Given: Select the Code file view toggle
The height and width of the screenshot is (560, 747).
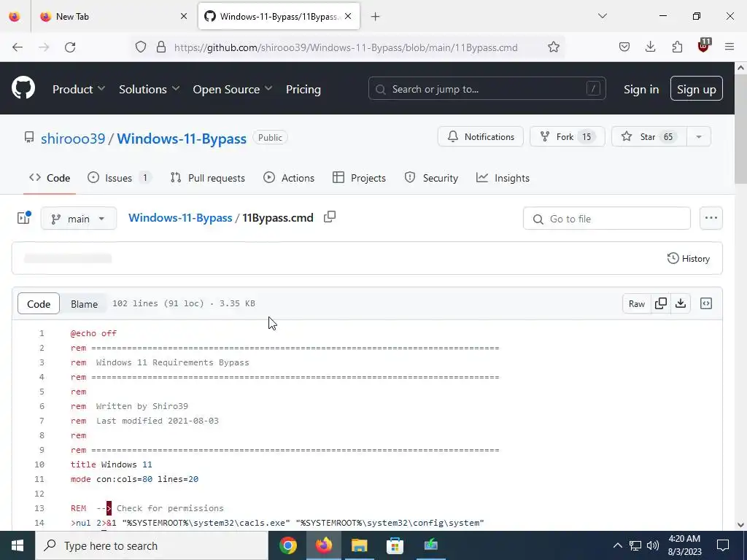Looking at the screenshot, I should [x=39, y=304].
